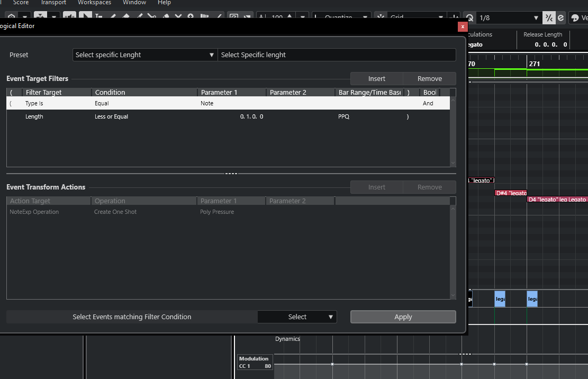Select the D#4 legato note in editor
The height and width of the screenshot is (379, 588).
click(511, 193)
